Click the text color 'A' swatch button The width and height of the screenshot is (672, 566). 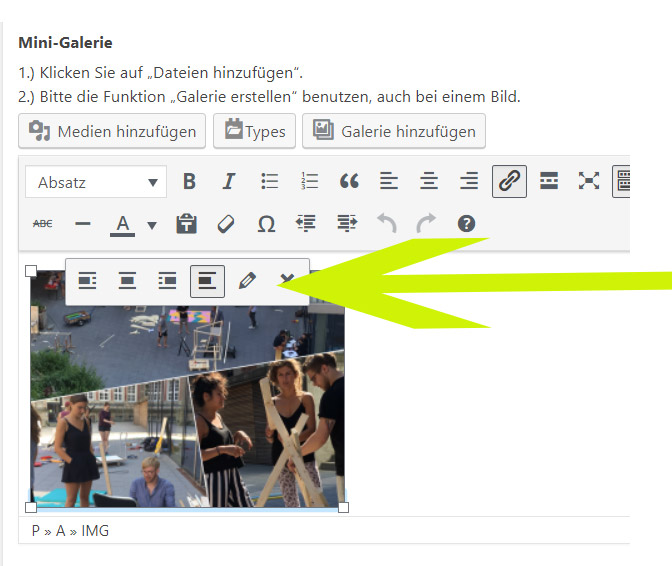(123, 224)
